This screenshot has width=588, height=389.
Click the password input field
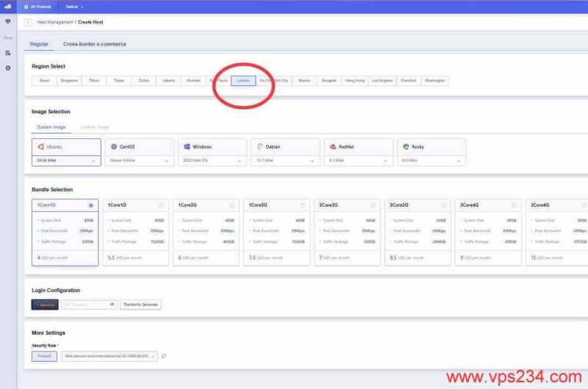click(x=84, y=304)
